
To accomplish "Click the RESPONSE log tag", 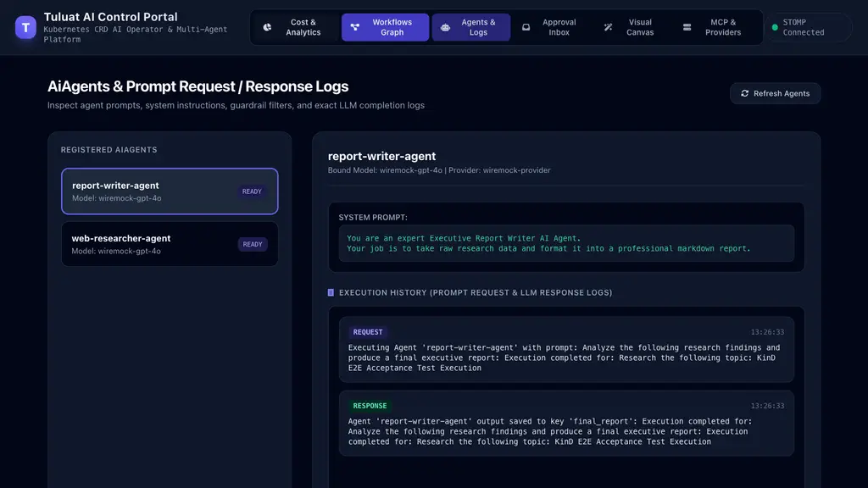I will [370, 406].
